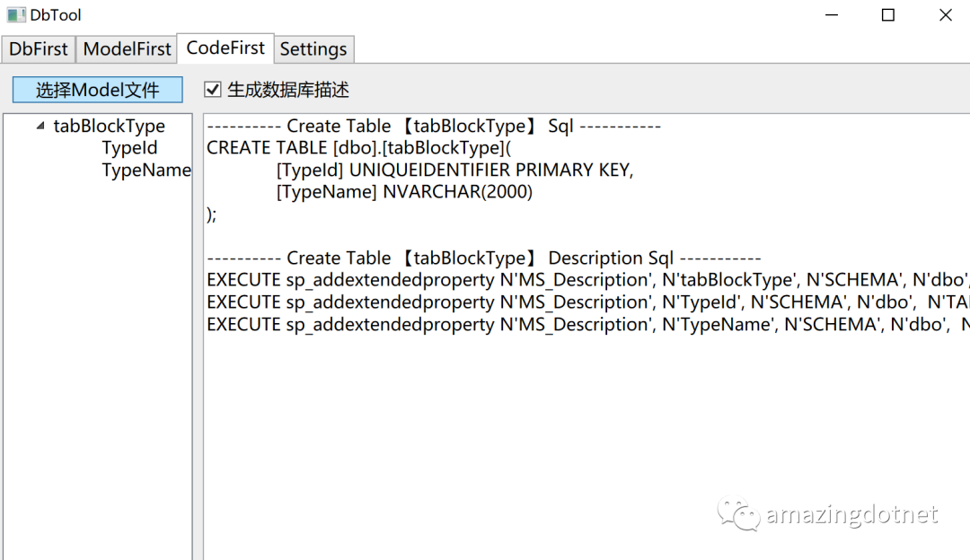The image size is (970, 560).
Task: Open the ModelFirst tab
Action: (x=127, y=49)
